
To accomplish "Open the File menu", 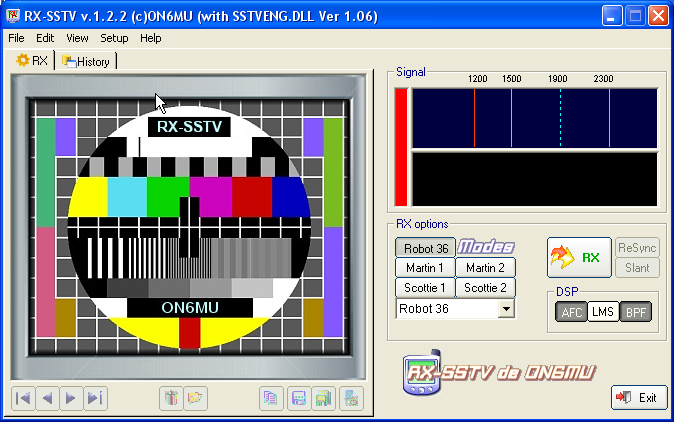I will click(16, 38).
